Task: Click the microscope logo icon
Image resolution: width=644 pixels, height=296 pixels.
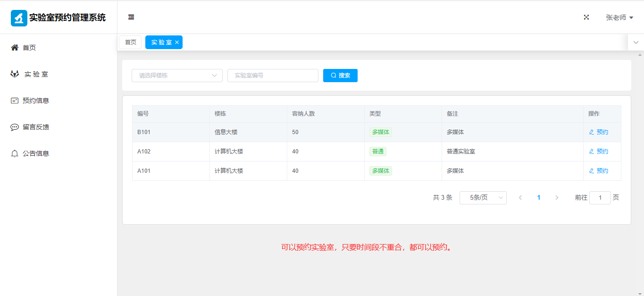Action: coord(19,18)
